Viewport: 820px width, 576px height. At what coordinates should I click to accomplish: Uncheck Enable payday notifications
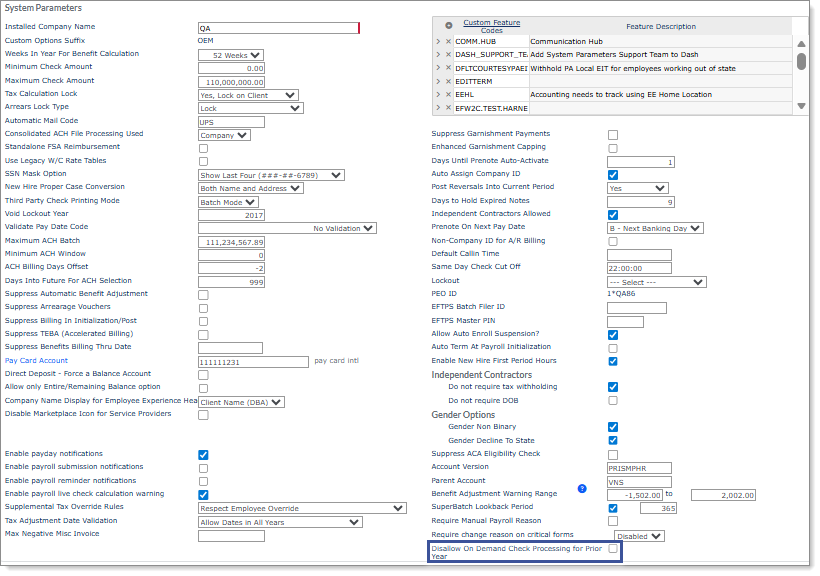tap(203, 455)
